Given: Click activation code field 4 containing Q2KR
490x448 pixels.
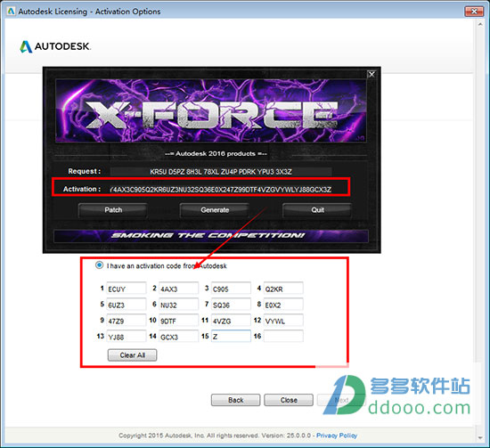Looking at the screenshot, I should 283,289.
